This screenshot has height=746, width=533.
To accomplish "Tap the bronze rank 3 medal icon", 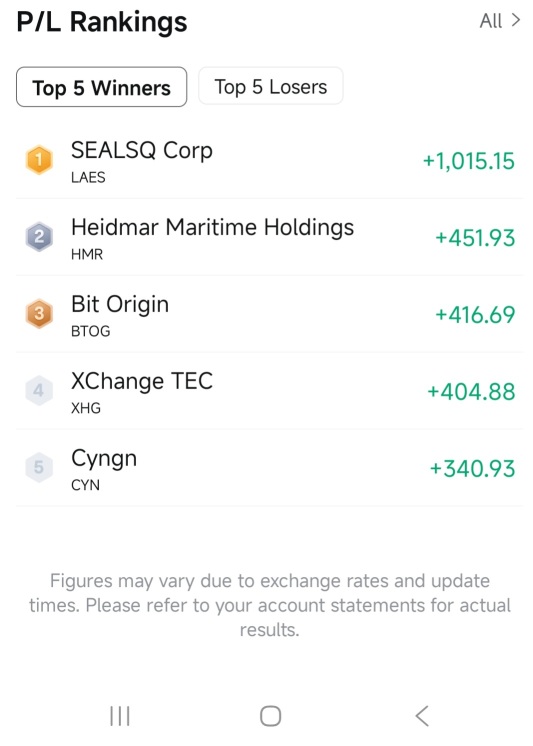I will (x=39, y=314).
